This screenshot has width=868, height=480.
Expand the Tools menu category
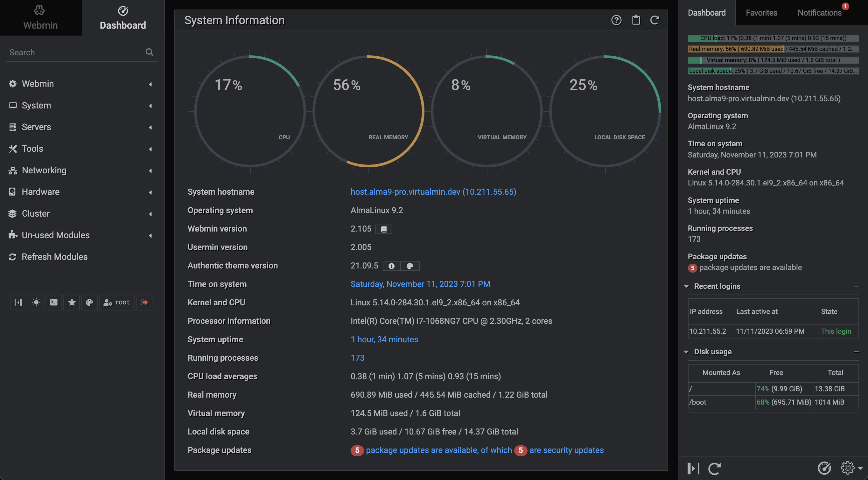point(81,149)
